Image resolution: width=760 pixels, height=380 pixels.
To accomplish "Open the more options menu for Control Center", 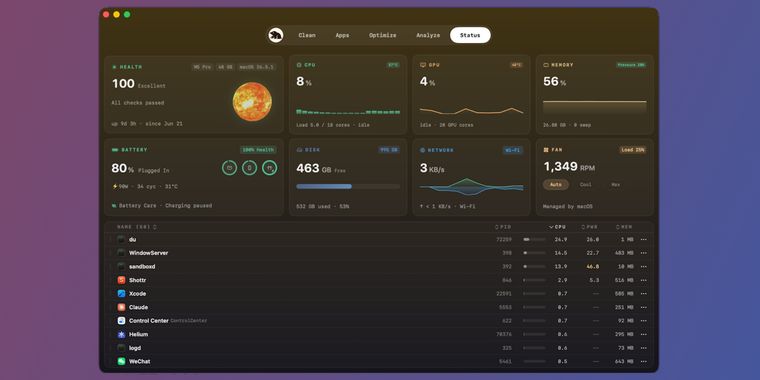I will [644, 321].
